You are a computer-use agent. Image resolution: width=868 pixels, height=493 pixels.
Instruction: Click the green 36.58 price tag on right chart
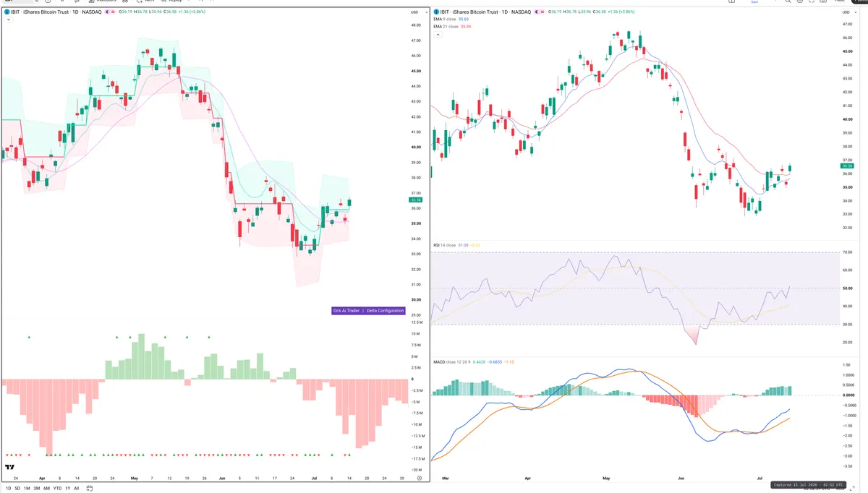[848, 166]
